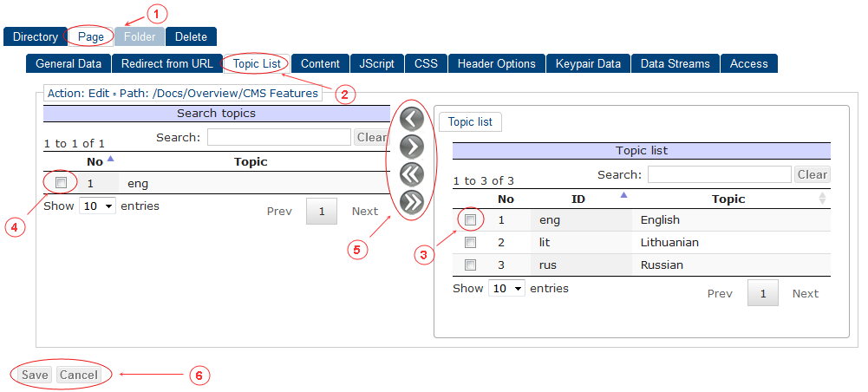Clear the Search topics search field
Image resolution: width=868 pixels, height=392 pixels.
click(x=371, y=137)
